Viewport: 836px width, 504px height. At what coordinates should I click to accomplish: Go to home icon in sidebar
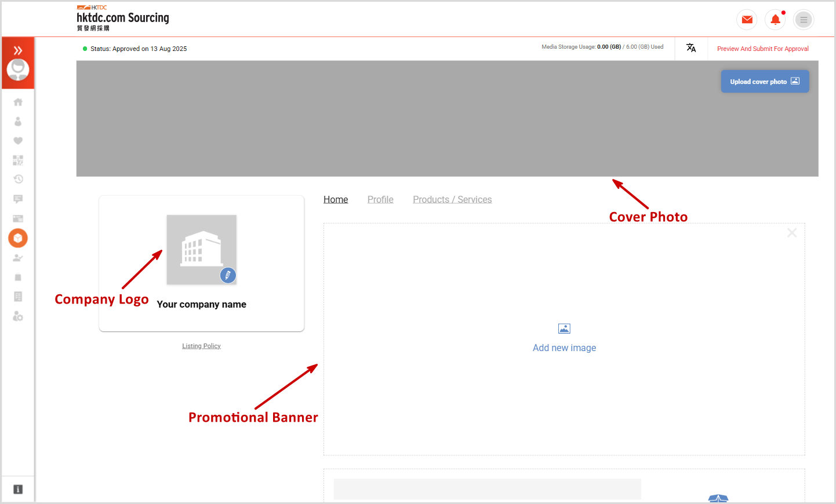coord(18,102)
